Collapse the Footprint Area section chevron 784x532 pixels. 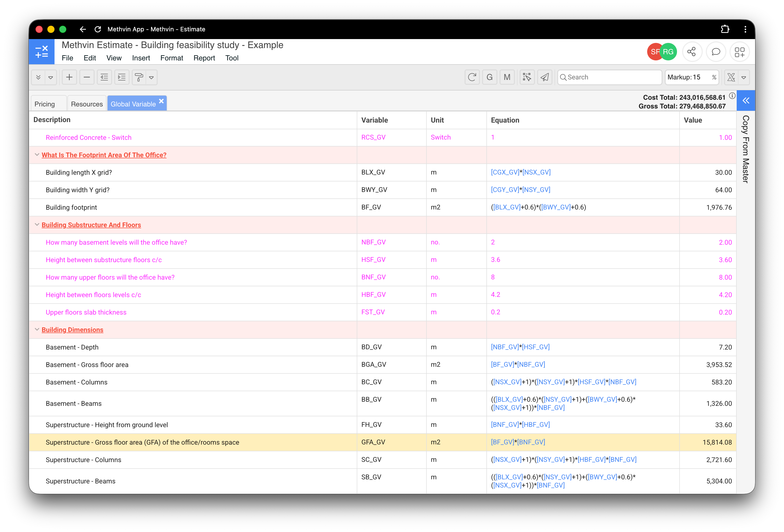pyautogui.click(x=37, y=155)
